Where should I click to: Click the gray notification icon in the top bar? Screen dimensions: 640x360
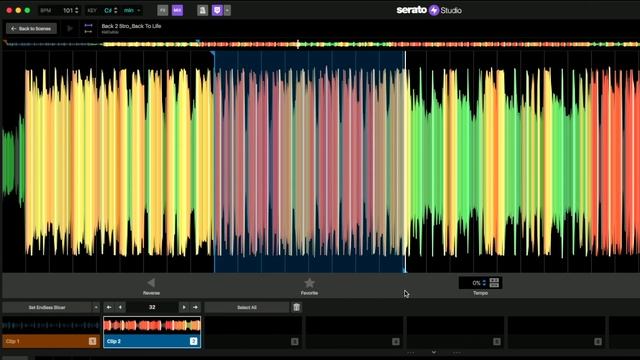tap(202, 10)
